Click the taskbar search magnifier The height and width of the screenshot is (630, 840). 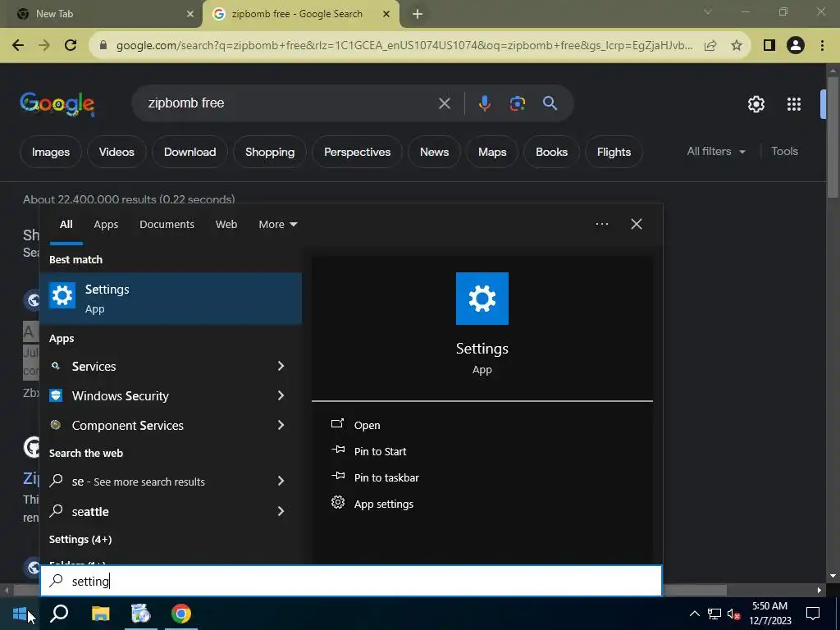(x=59, y=614)
